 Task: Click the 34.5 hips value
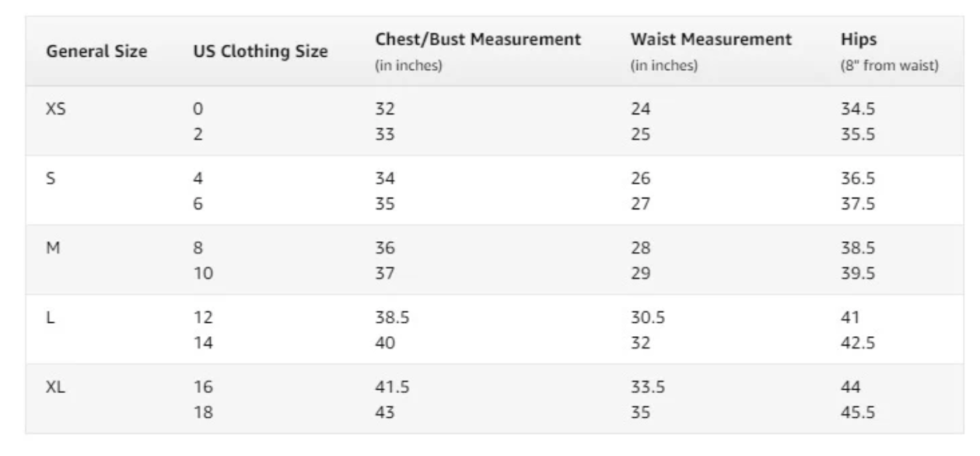click(858, 109)
